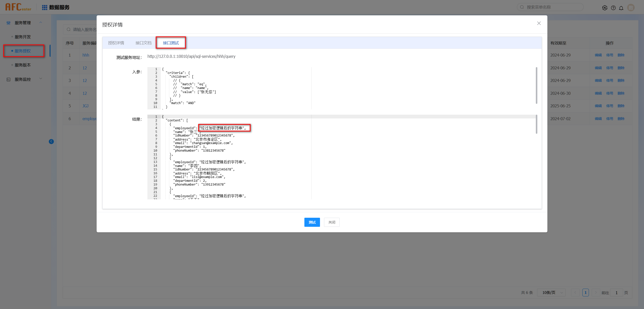This screenshot has height=309, width=644.
Task: Click the blue 测试 button
Action: tap(312, 222)
